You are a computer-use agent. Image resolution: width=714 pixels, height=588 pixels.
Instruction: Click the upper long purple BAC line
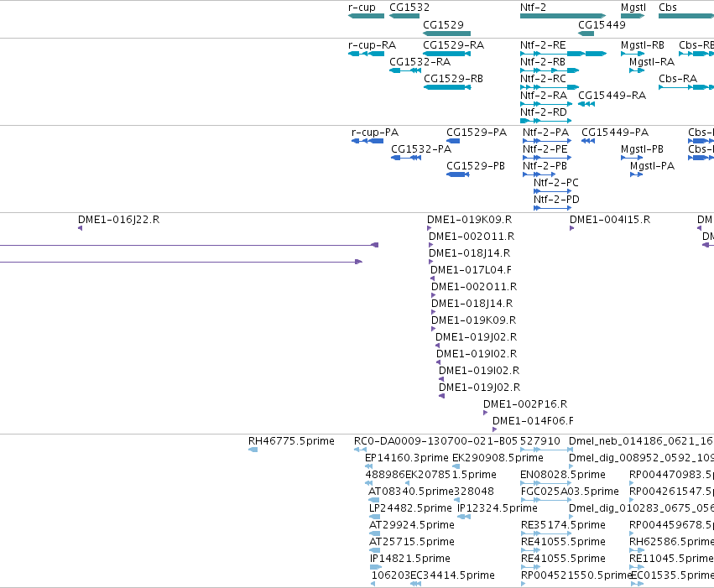click(189, 245)
